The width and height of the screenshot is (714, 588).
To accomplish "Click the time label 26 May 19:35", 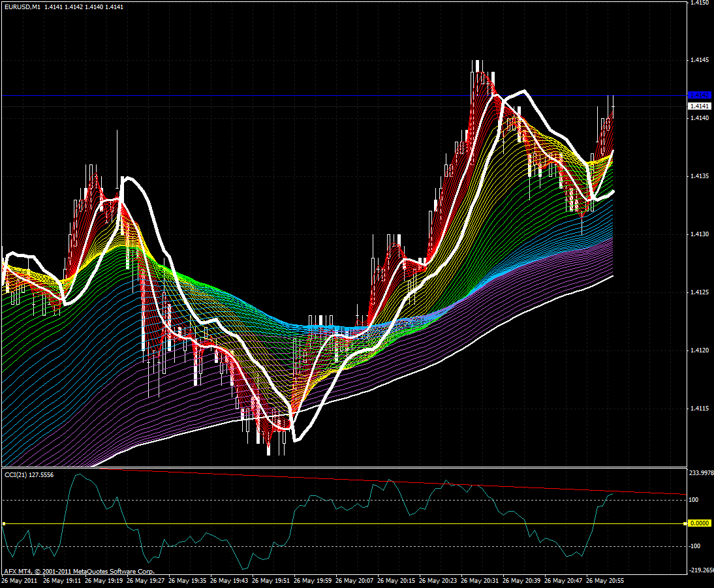I will coord(187,581).
